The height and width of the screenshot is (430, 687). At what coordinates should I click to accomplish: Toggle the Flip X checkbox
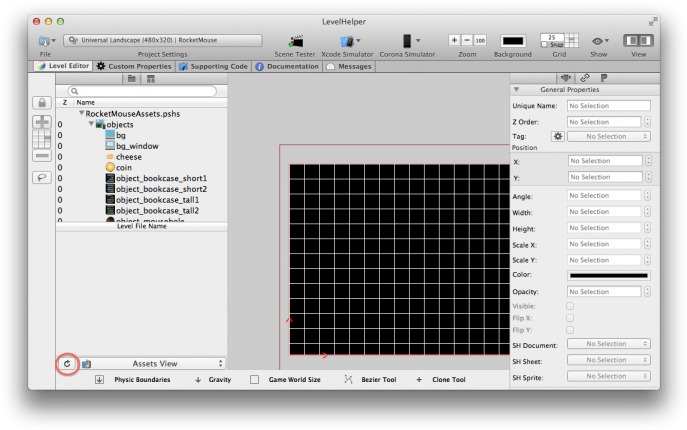(570, 318)
